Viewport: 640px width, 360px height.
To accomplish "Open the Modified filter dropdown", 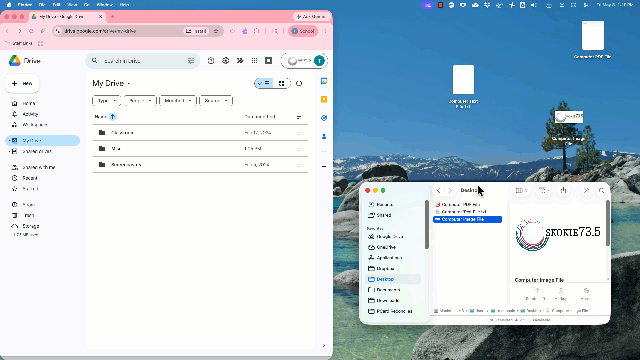I will point(178,101).
